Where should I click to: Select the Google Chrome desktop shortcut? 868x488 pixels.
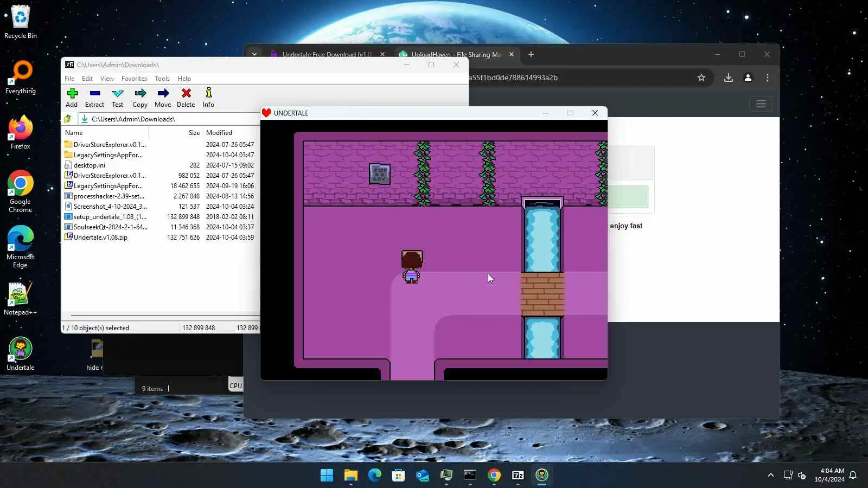(x=21, y=191)
